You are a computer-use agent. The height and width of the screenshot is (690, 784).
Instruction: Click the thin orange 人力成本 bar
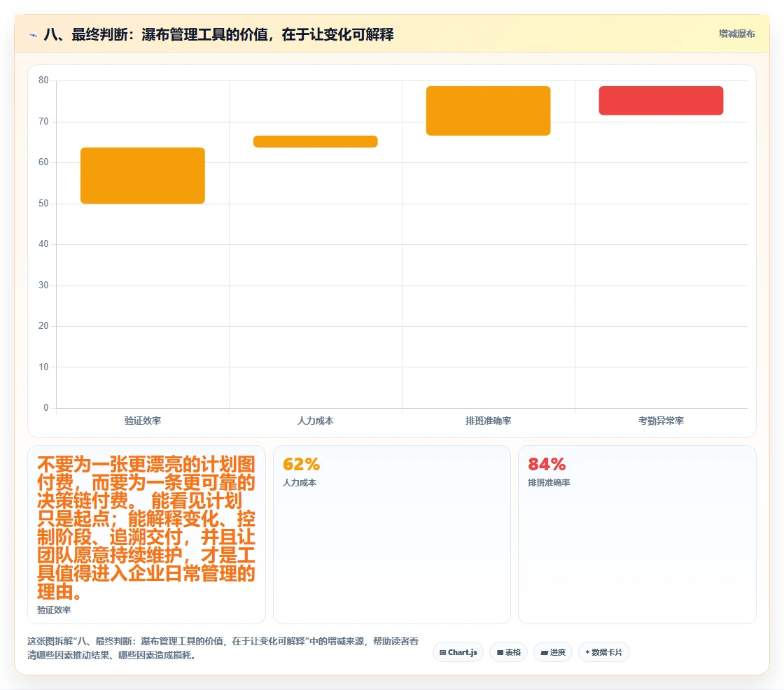click(x=316, y=141)
